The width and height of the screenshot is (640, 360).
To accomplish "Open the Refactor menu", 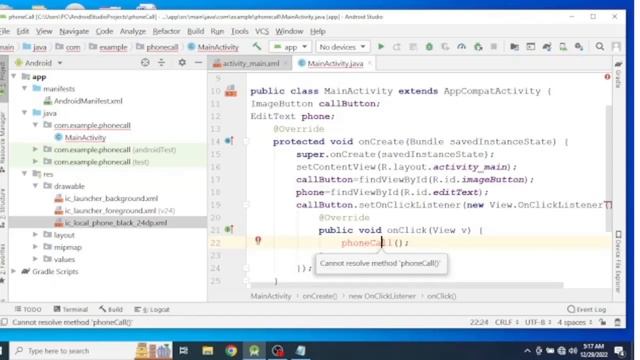I will (x=166, y=31).
